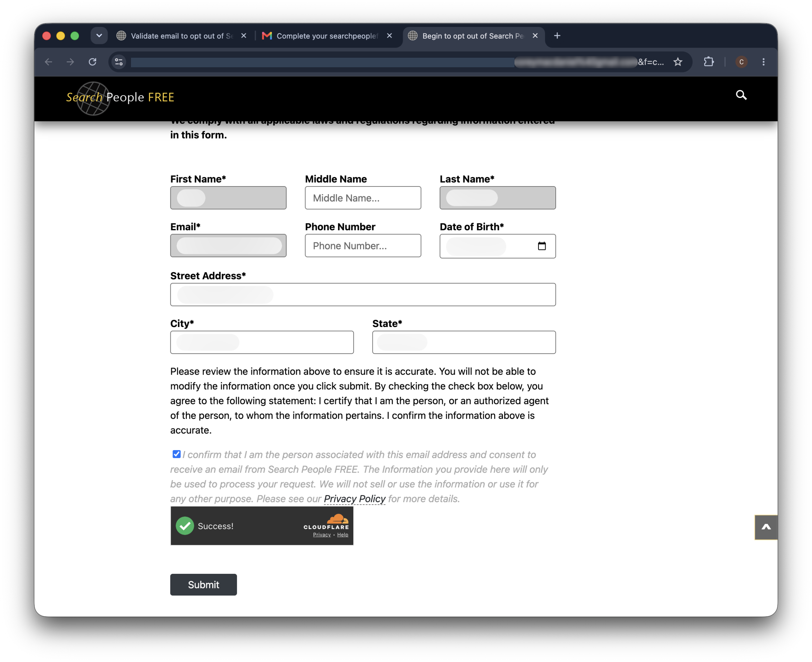Uncheck the email consent confirmation checkbox

pyautogui.click(x=176, y=454)
